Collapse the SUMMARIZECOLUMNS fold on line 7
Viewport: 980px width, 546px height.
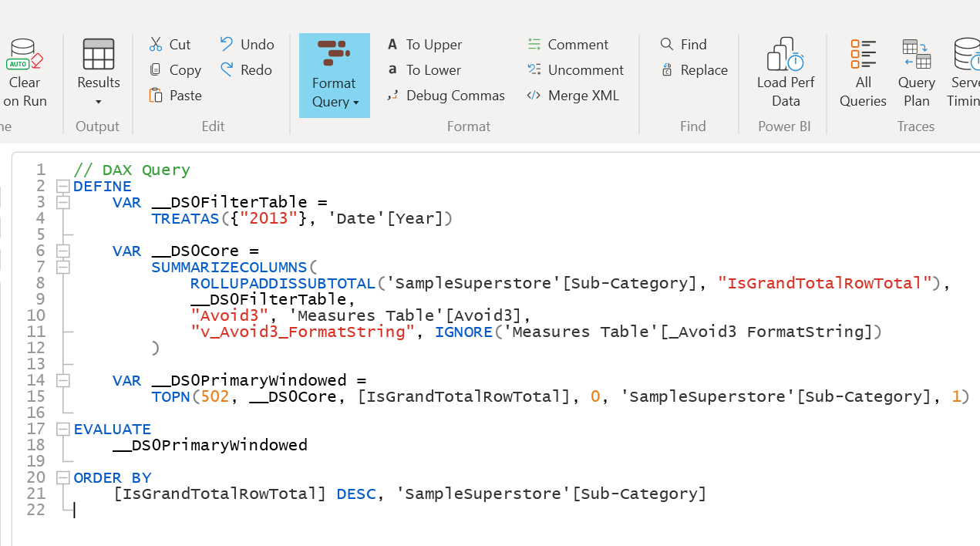click(x=63, y=268)
